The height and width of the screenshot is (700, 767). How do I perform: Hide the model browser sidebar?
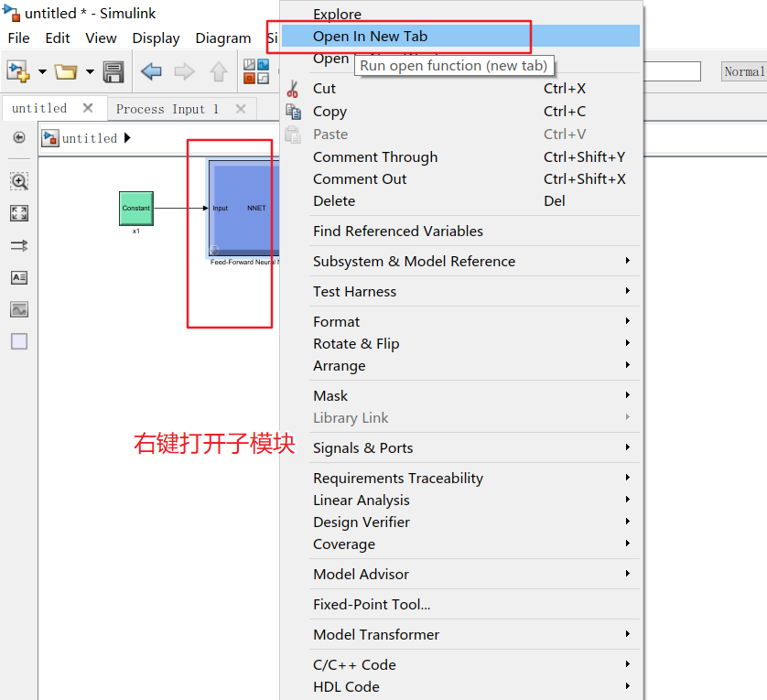pyautogui.click(x=18, y=137)
